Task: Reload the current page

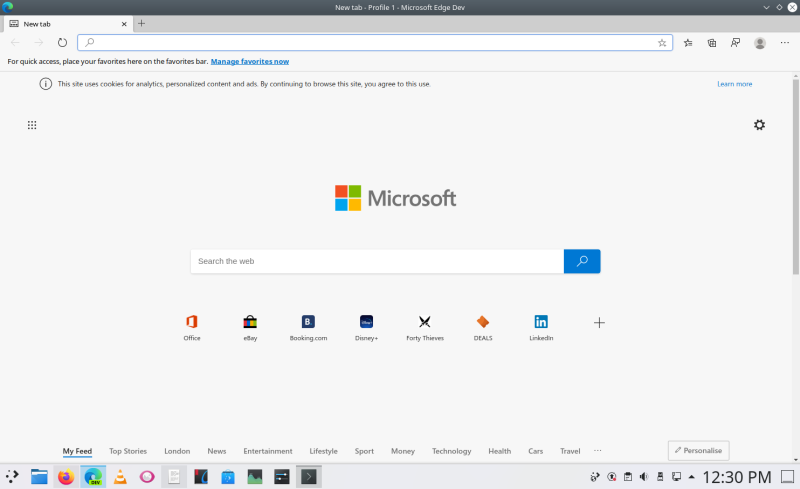Action: [x=62, y=43]
